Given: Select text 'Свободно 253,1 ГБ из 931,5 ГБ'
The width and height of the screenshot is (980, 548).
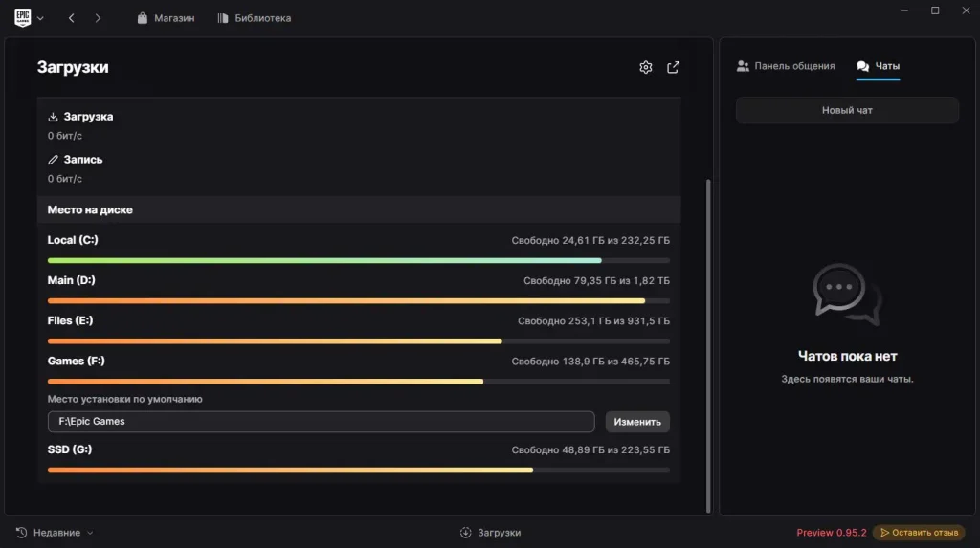Looking at the screenshot, I should (x=593, y=321).
